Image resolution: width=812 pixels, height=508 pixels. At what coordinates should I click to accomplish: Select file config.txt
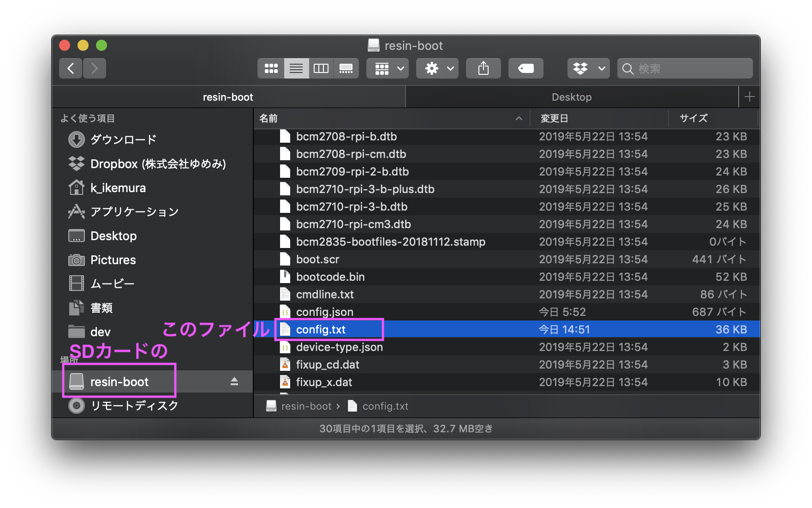click(507, 330)
